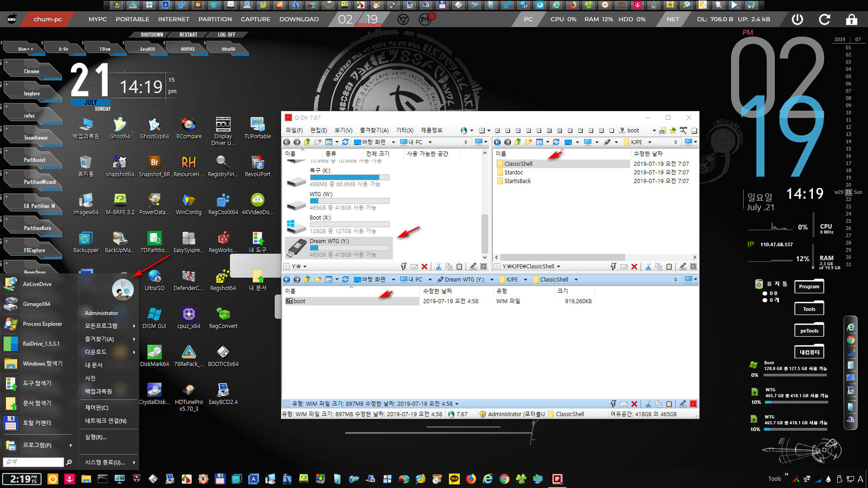Open the Ghost64 desktop icon
The width and height of the screenshot is (868, 488).
tap(120, 128)
